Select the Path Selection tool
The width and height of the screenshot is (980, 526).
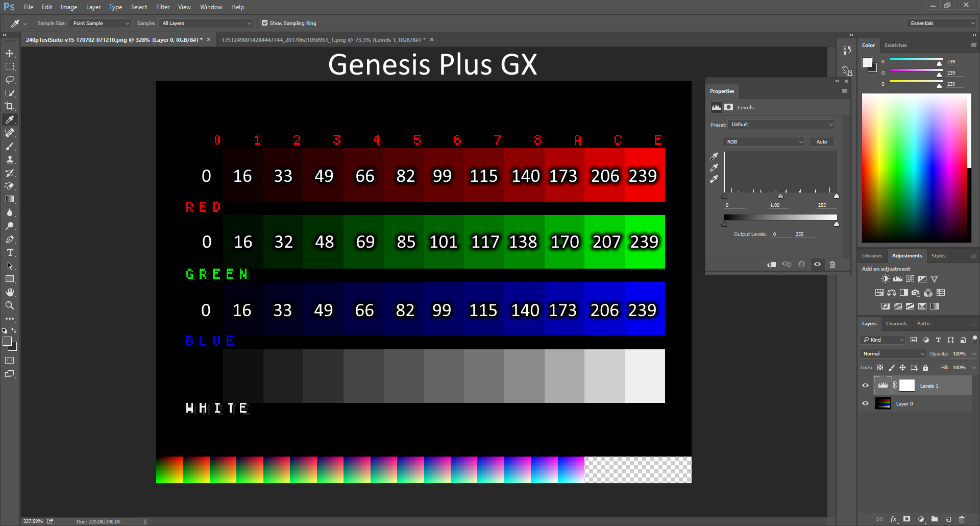tap(10, 266)
